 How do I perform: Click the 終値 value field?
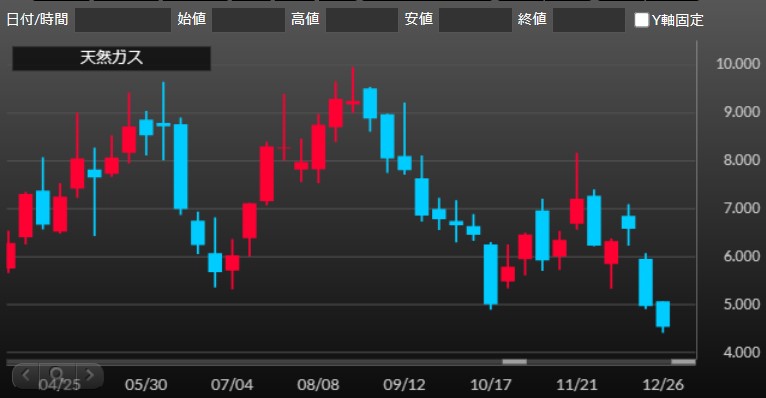click(x=589, y=20)
